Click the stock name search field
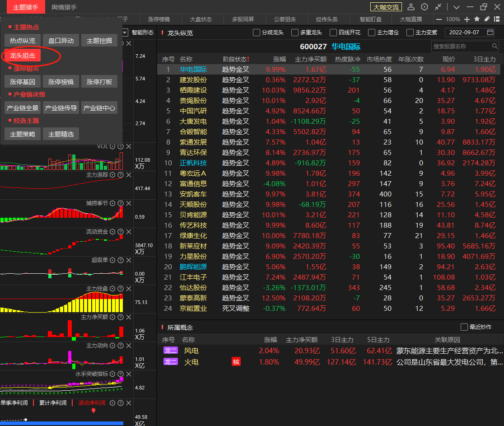The image size is (504, 426). [x=465, y=46]
